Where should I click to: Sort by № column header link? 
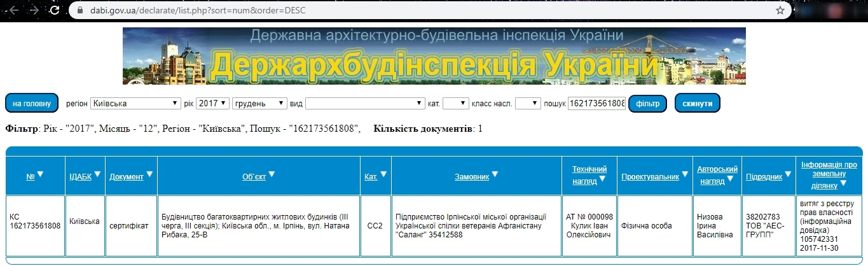[x=30, y=177]
